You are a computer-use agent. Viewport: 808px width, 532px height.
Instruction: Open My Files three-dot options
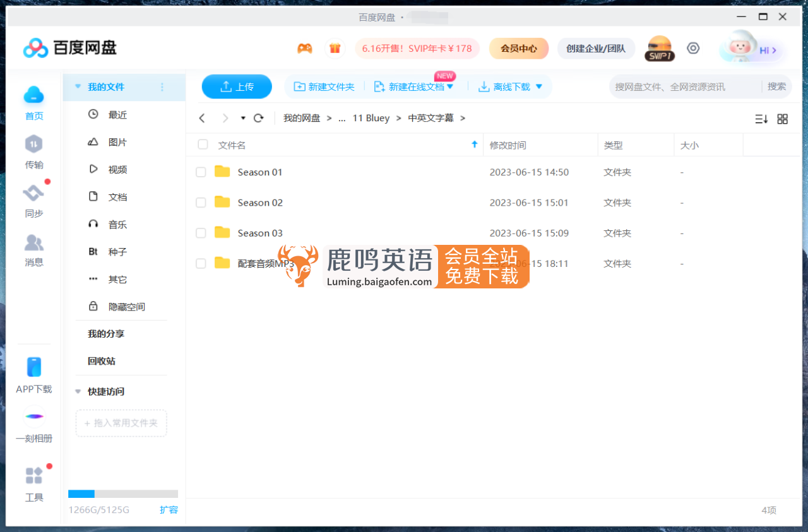coord(162,87)
